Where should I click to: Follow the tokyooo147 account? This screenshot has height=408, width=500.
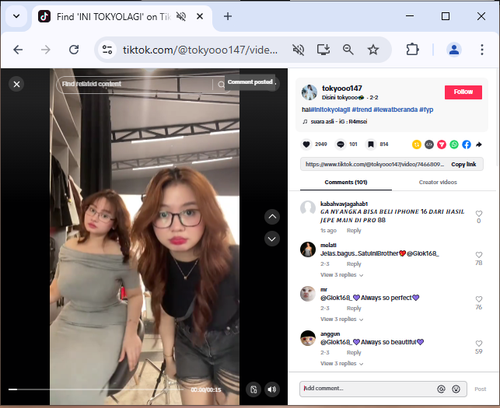[x=463, y=92]
